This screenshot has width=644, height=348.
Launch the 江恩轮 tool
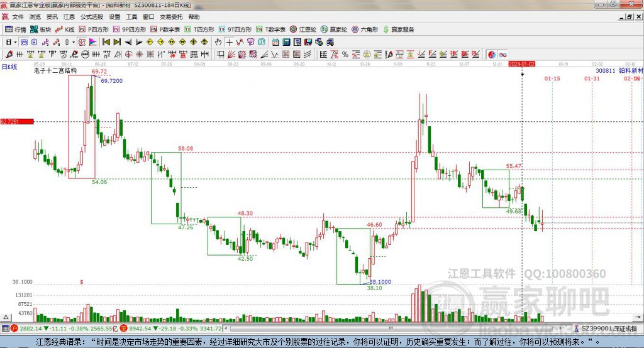point(303,30)
